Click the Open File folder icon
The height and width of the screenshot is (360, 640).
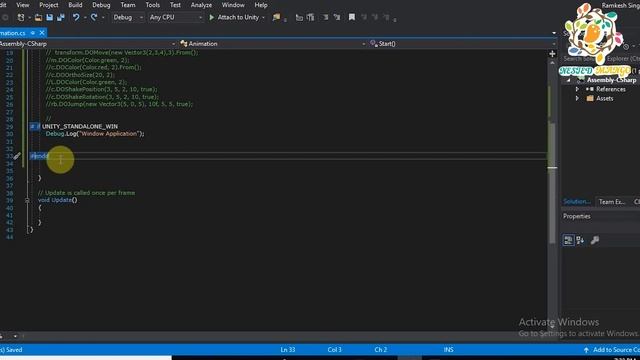(38, 17)
